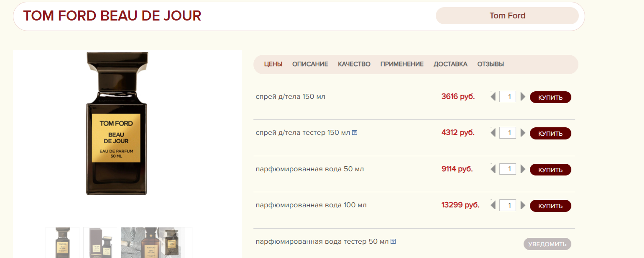Image resolution: width=644 pixels, height=258 pixels.
Task: Select the first bottle thumbnail
Action: tap(62, 243)
